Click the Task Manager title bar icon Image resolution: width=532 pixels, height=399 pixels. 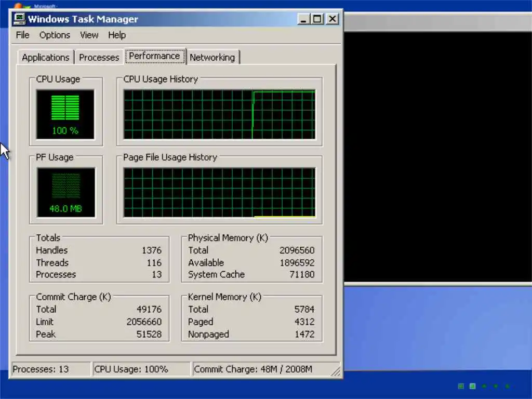(19, 19)
